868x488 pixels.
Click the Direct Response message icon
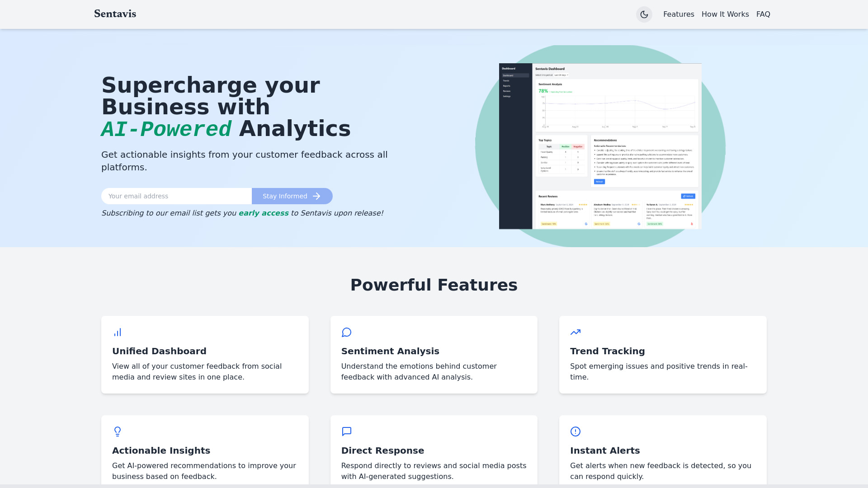tap(346, 432)
